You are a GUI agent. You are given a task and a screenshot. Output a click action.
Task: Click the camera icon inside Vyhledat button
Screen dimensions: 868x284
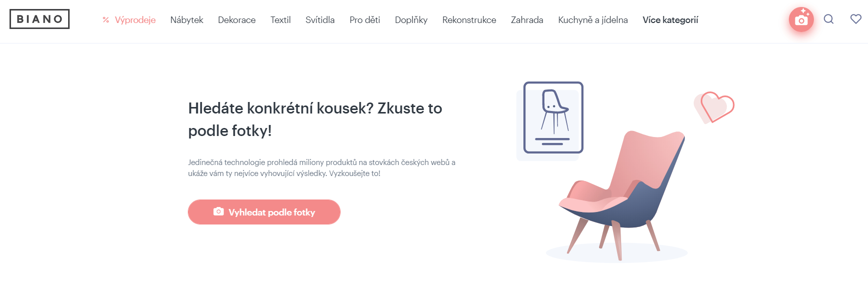[x=218, y=211]
